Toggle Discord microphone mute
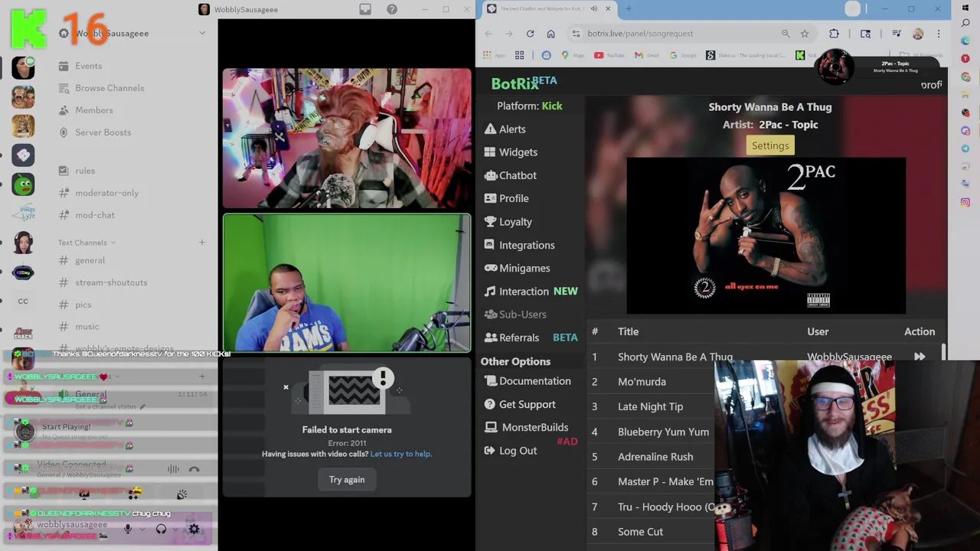The width and height of the screenshot is (980, 551). (128, 529)
